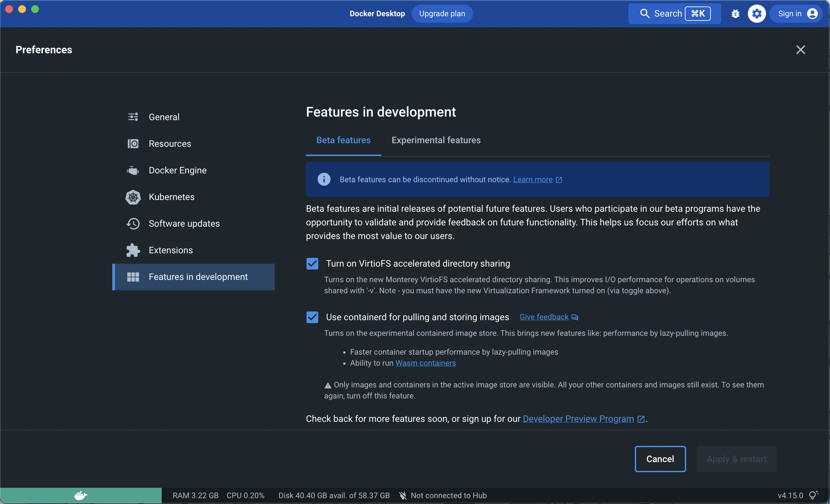Click the settings gear icon in header
Viewport: 830px width, 504px height.
click(x=757, y=14)
